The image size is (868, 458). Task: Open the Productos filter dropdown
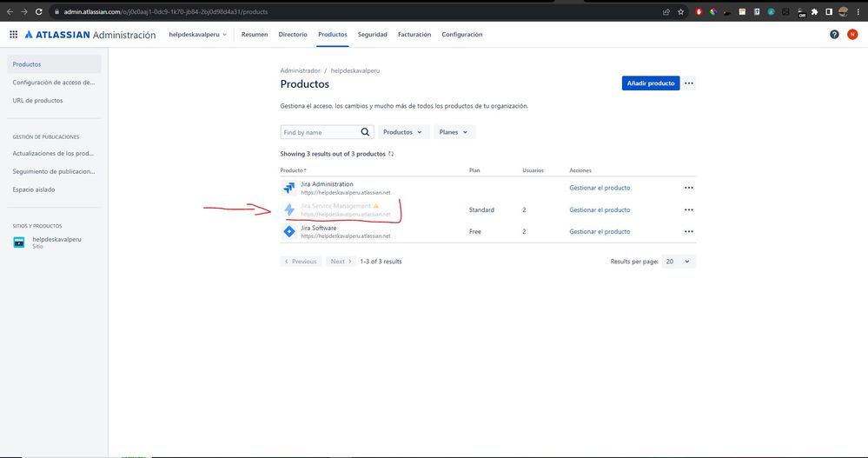[x=403, y=132]
